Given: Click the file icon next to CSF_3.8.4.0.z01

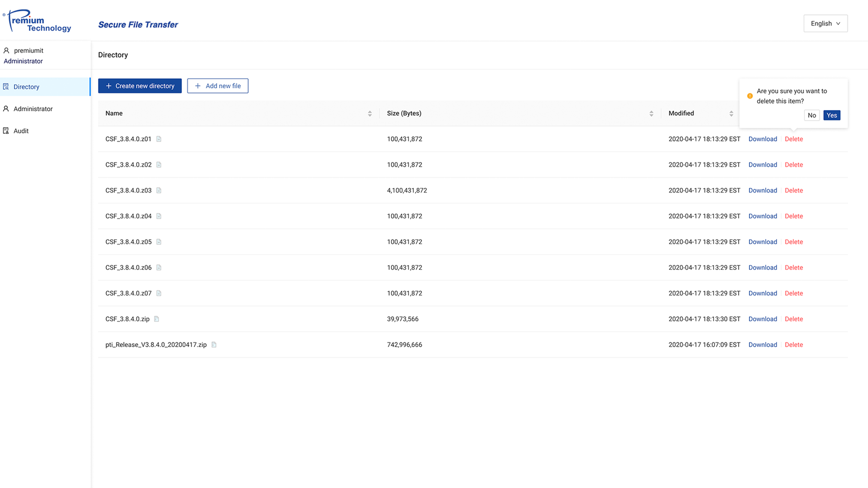Looking at the screenshot, I should pyautogui.click(x=159, y=139).
